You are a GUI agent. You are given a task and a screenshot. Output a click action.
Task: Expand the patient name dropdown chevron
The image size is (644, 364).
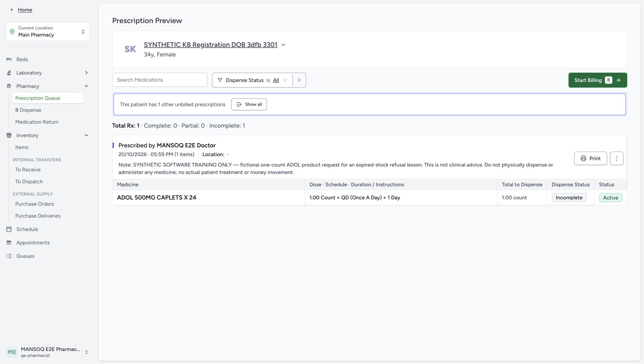pyautogui.click(x=283, y=45)
